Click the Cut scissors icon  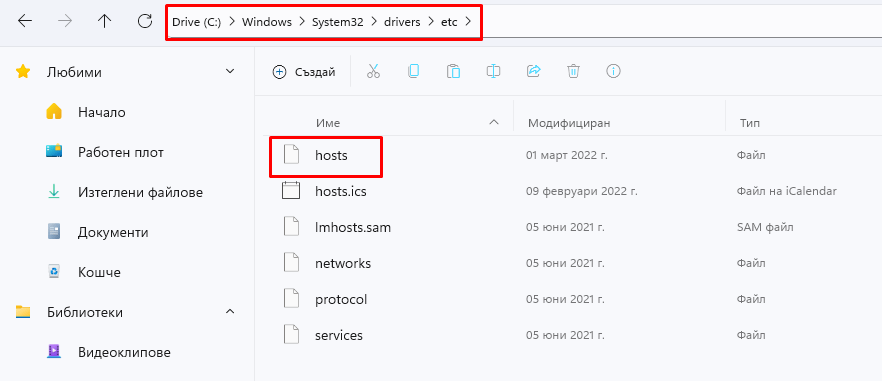pos(374,71)
